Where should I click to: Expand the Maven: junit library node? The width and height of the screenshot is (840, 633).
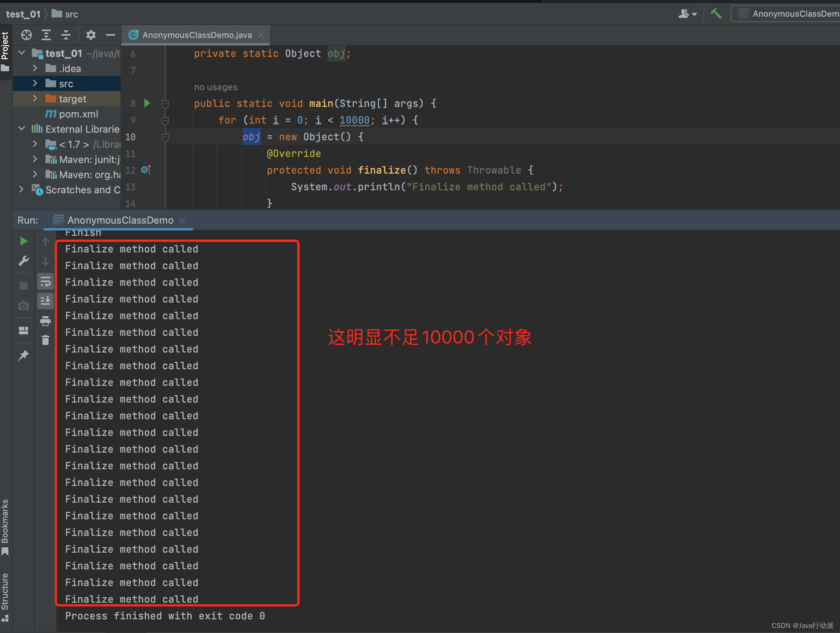coord(35,159)
